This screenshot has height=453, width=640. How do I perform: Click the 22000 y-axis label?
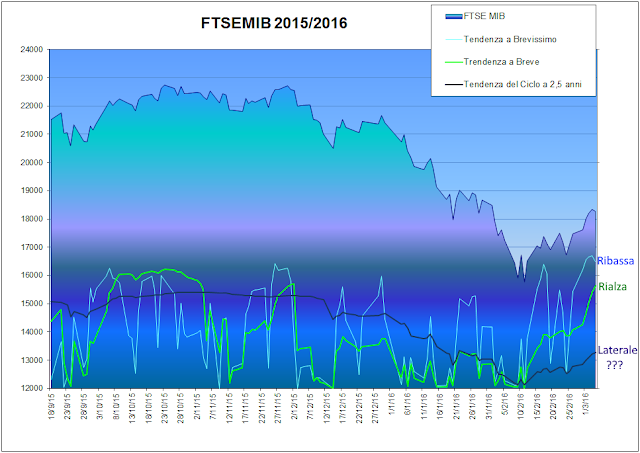pyautogui.click(x=31, y=106)
